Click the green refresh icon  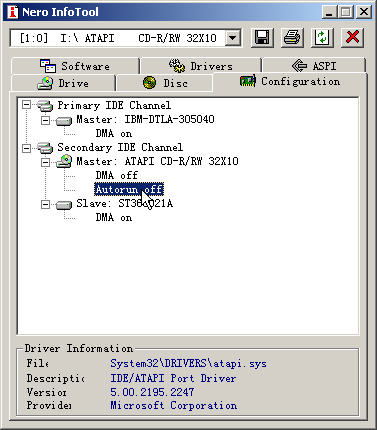point(322,37)
